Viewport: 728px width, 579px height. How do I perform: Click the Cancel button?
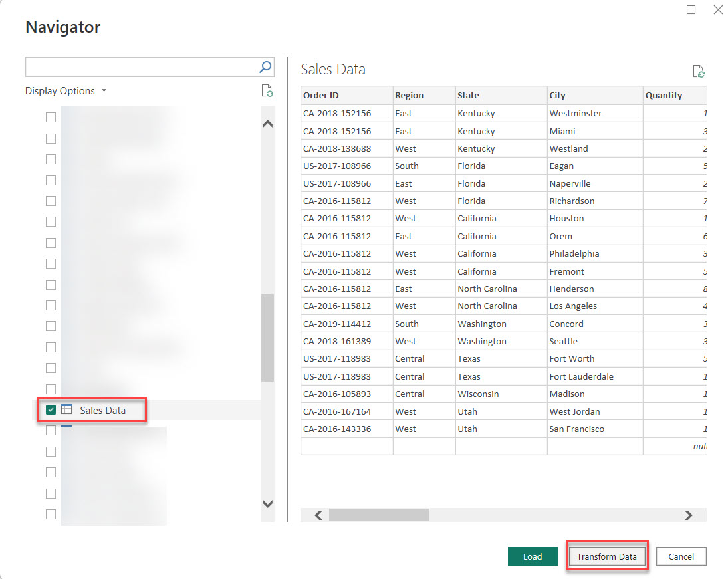(x=681, y=556)
